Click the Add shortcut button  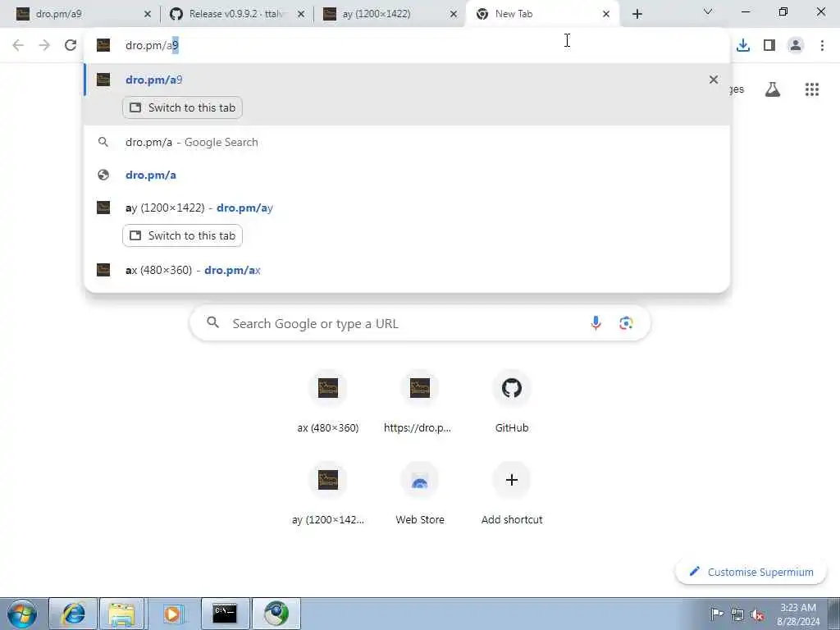(x=512, y=494)
